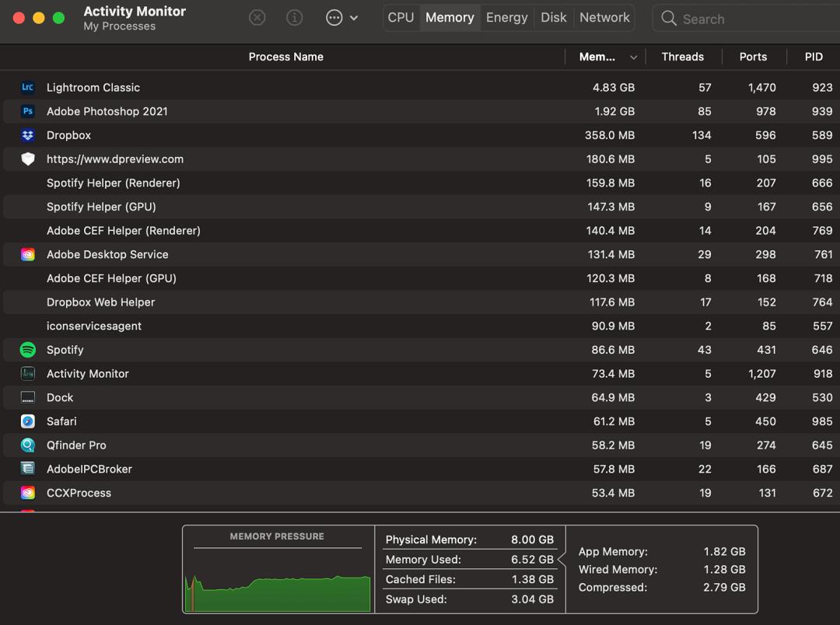Click the Lightroom Classic app icon
This screenshot has width=840, height=625.
(28, 88)
